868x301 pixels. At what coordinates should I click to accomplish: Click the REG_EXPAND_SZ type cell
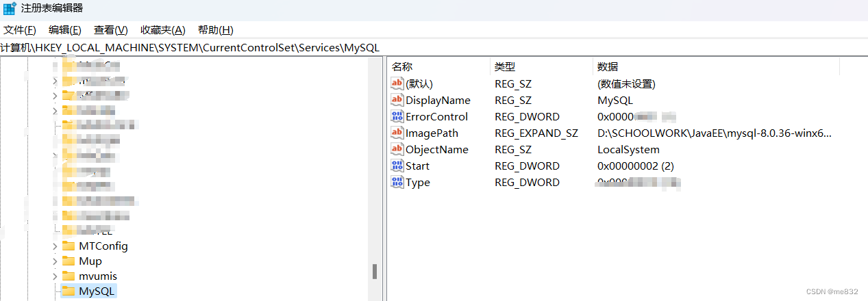tap(536, 133)
